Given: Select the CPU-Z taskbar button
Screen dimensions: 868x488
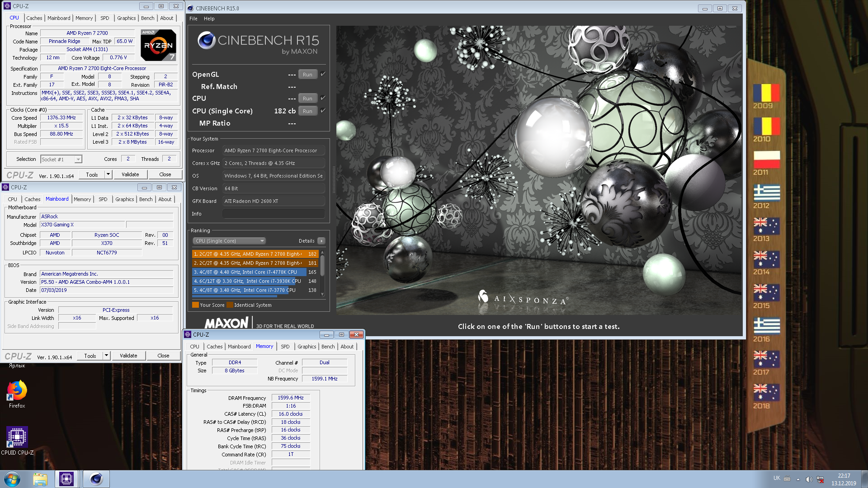Looking at the screenshot, I should coord(66,479).
